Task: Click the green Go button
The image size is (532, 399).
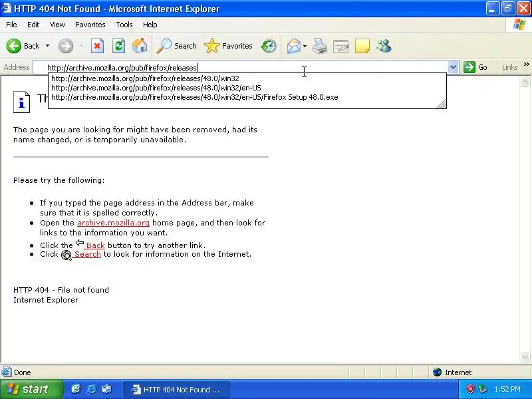Action: pos(475,67)
